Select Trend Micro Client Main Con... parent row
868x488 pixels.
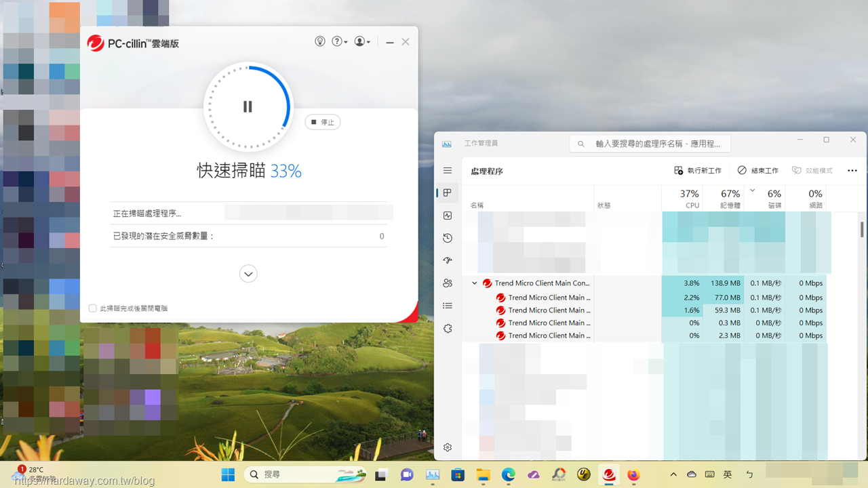click(x=644, y=283)
